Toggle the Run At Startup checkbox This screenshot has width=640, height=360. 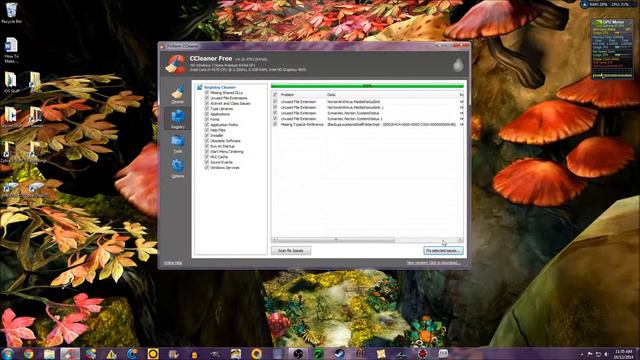tap(207, 146)
